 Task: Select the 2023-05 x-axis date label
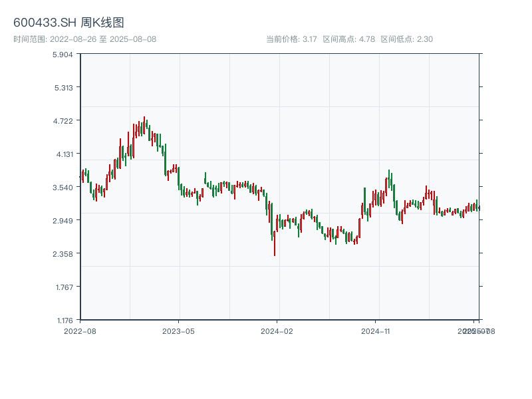pos(178,331)
